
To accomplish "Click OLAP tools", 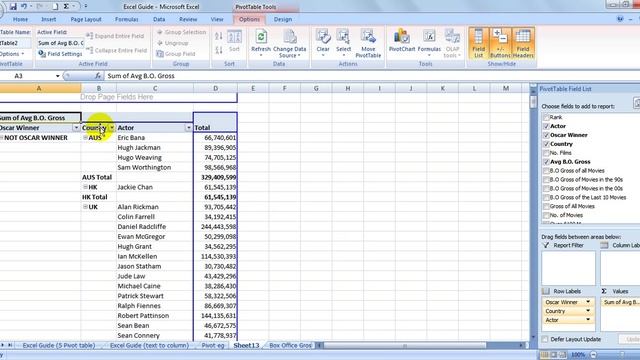I will click(452, 43).
